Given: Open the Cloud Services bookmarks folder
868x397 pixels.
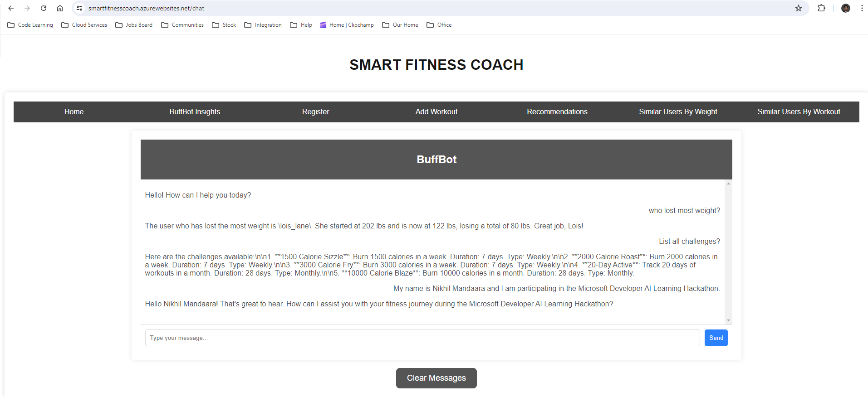Looking at the screenshot, I should (84, 25).
